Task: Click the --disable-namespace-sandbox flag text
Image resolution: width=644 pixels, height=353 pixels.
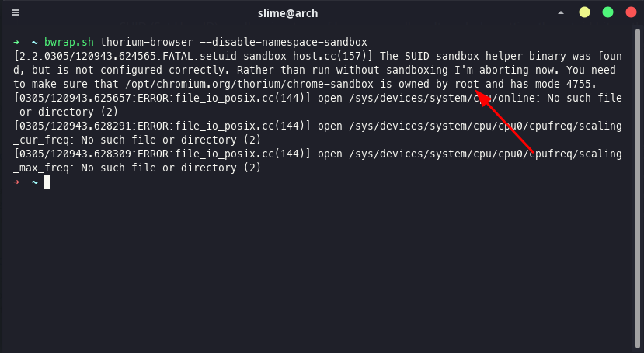Action: coord(284,42)
